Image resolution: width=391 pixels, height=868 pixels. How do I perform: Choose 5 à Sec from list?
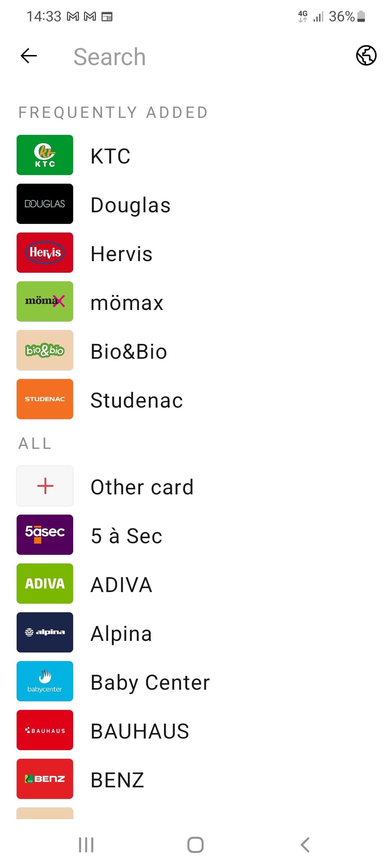click(x=126, y=536)
